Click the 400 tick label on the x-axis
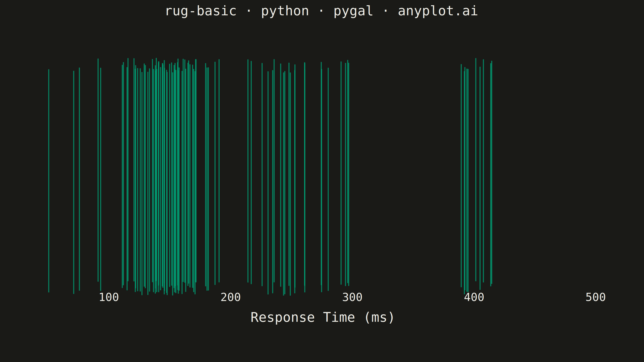Image resolution: width=644 pixels, height=362 pixels. pyautogui.click(x=474, y=297)
